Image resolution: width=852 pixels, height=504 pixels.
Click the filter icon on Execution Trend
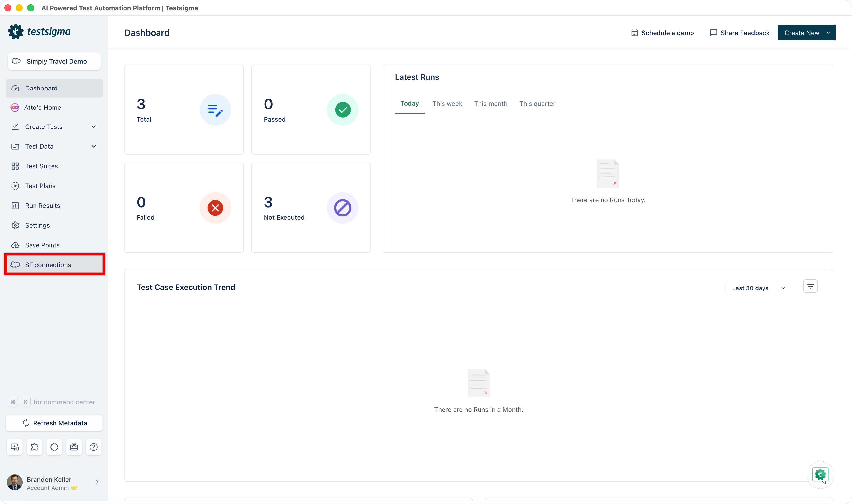click(810, 286)
